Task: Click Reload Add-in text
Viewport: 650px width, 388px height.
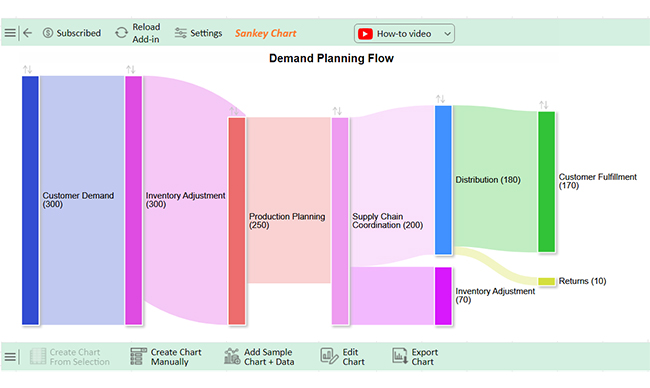Action: tap(146, 33)
